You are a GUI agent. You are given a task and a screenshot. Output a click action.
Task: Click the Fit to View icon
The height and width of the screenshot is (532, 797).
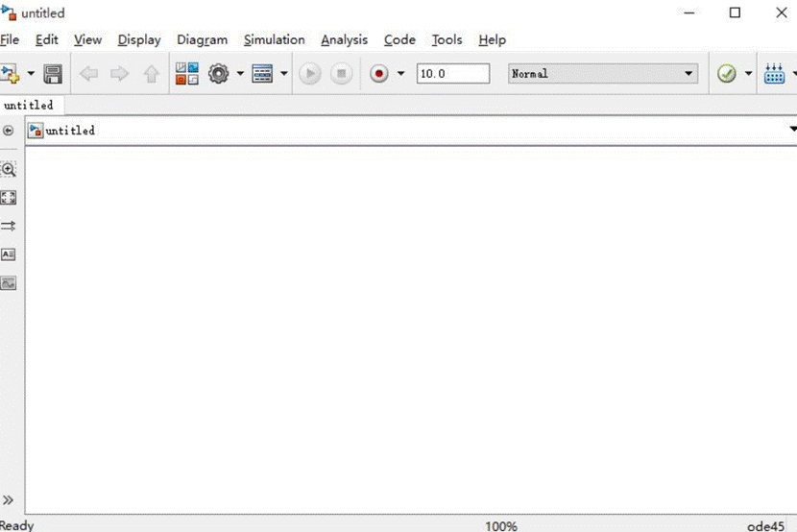click(x=8, y=197)
